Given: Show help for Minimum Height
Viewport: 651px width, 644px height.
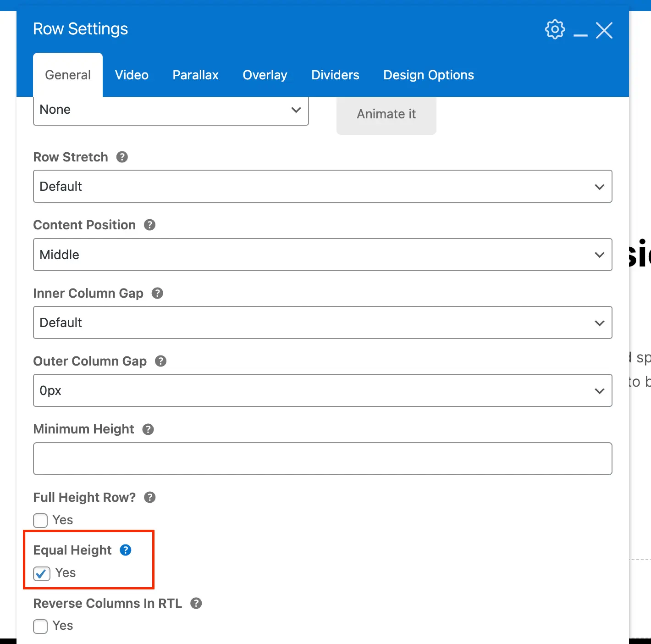Looking at the screenshot, I should (x=148, y=429).
